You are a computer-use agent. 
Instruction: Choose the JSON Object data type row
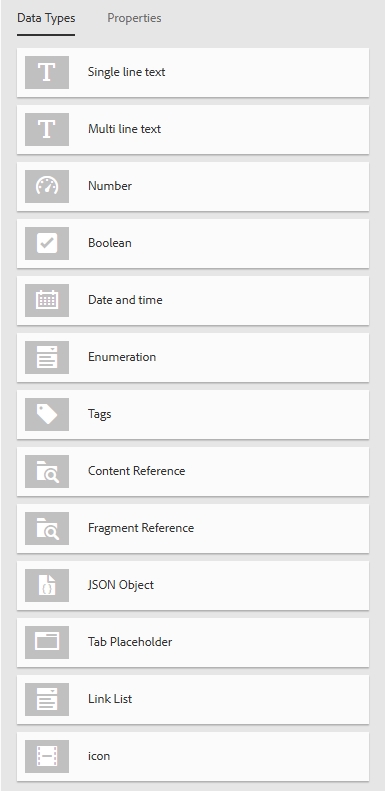tap(193, 585)
